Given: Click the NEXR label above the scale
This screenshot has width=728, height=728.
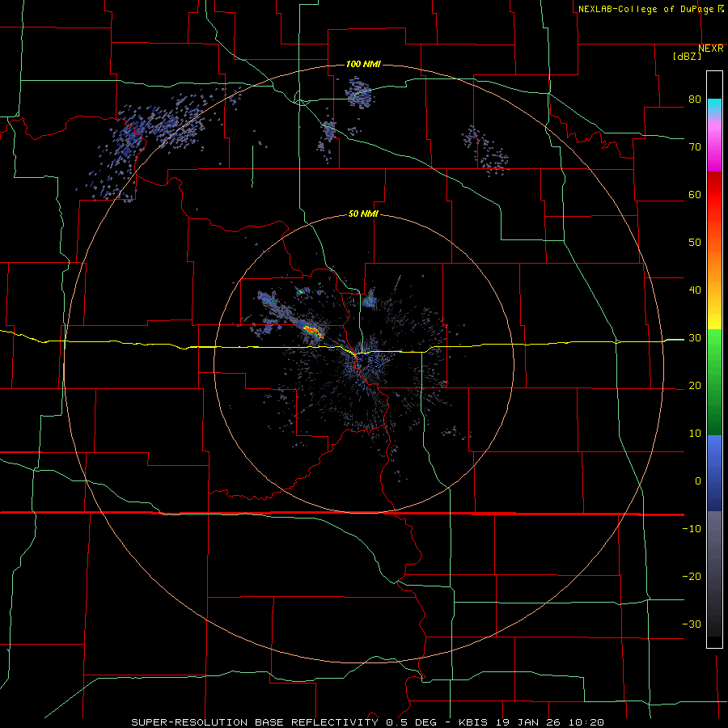Looking at the screenshot, I should [x=711, y=49].
